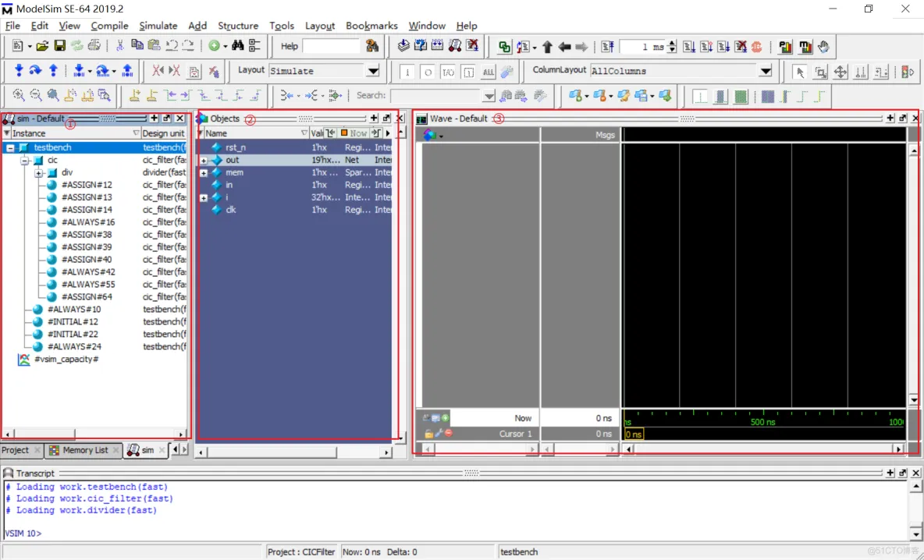Toggle the 'ALL' object filter button

click(489, 72)
